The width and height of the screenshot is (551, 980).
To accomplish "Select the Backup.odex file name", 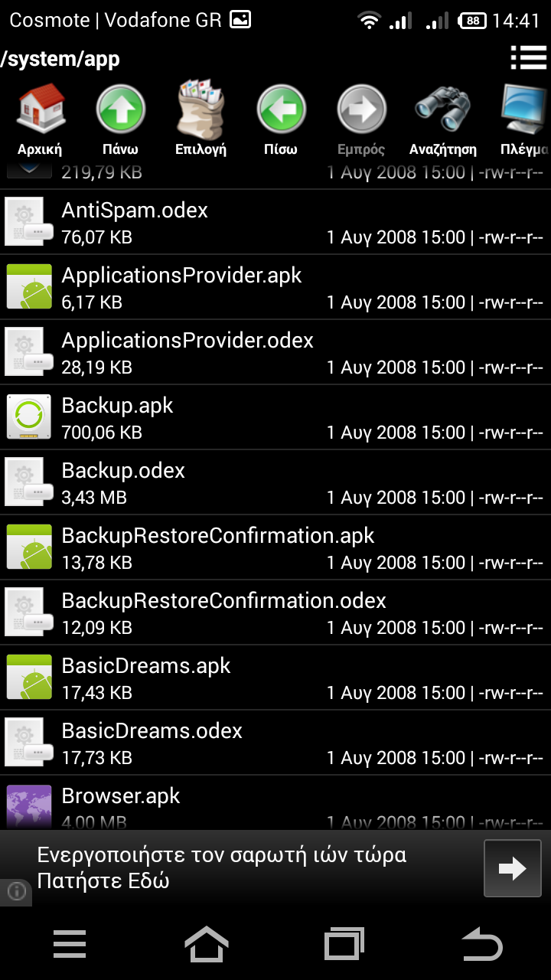I will (x=123, y=470).
